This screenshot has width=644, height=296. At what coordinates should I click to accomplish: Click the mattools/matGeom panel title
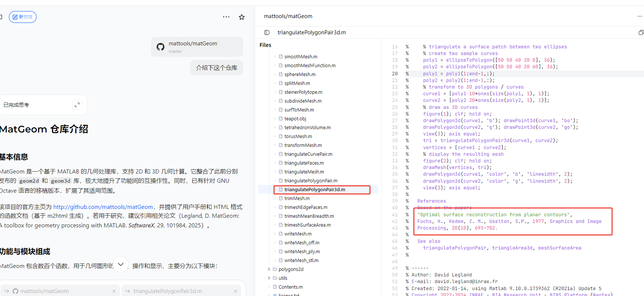288,16
